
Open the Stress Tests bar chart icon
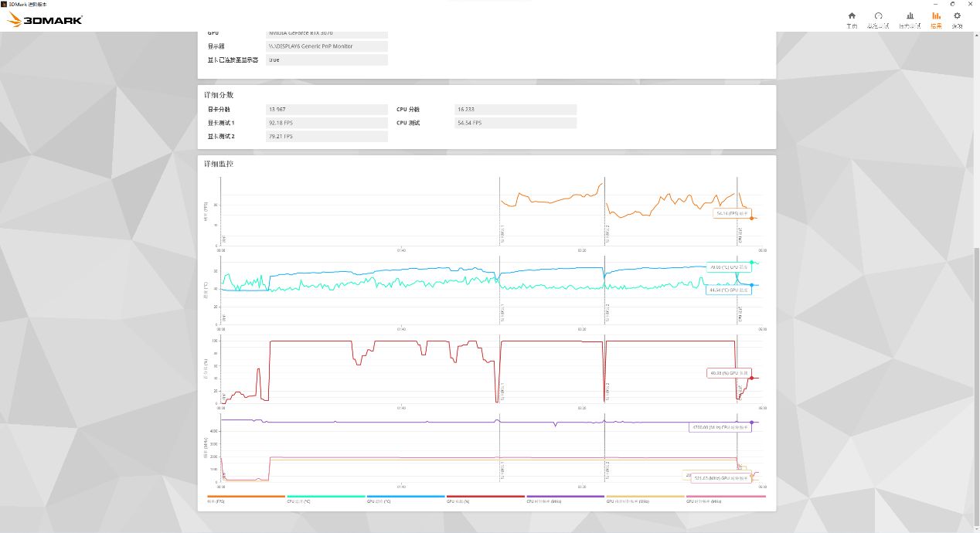pyautogui.click(x=910, y=18)
